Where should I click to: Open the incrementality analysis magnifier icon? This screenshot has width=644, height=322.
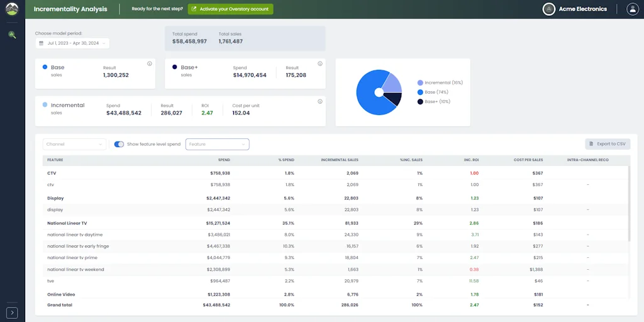[x=12, y=35]
